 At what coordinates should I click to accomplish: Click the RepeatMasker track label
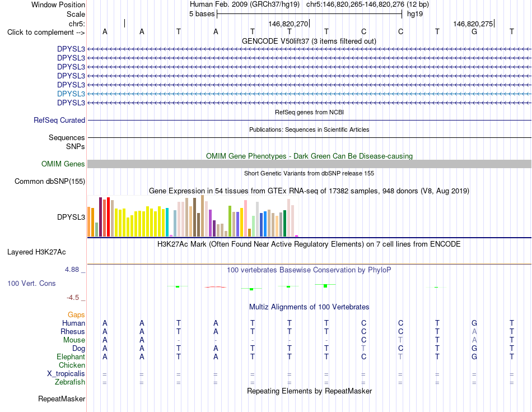pyautogui.click(x=62, y=399)
